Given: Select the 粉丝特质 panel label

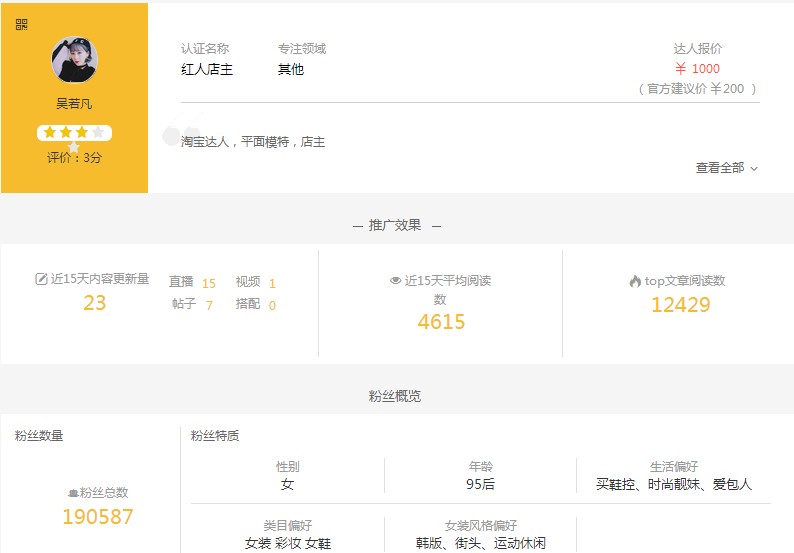Looking at the screenshot, I should point(215,436).
